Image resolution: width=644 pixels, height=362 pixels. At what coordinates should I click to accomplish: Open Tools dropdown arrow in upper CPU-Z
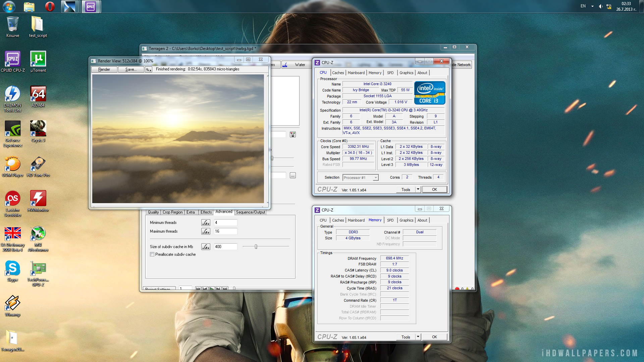tap(418, 189)
